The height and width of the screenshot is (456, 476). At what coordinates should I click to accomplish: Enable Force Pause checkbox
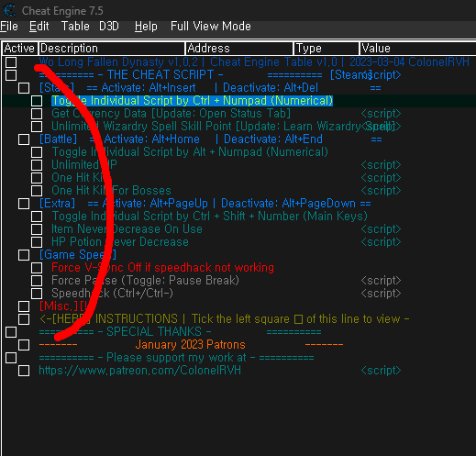click(x=37, y=281)
